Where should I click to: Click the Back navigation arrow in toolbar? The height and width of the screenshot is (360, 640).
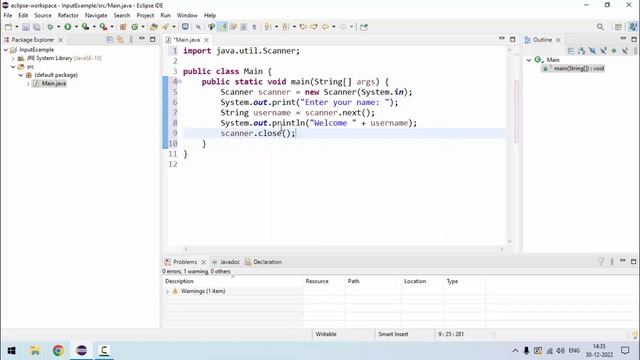(325, 27)
